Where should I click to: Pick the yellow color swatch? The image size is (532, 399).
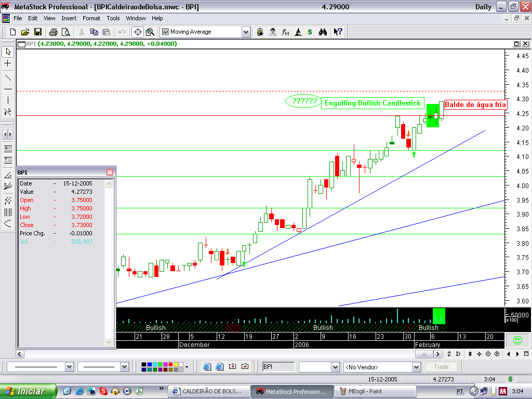[176, 364]
